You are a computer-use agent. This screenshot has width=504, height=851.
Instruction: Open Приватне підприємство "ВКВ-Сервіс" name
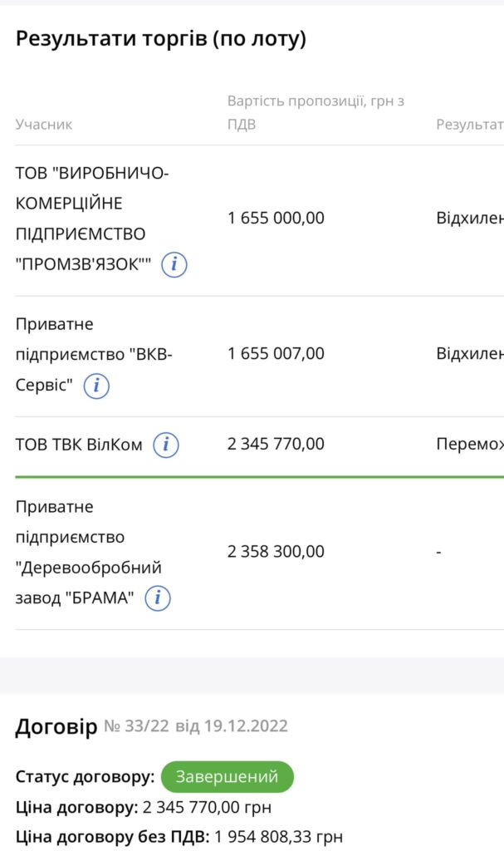pyautogui.click(x=94, y=354)
